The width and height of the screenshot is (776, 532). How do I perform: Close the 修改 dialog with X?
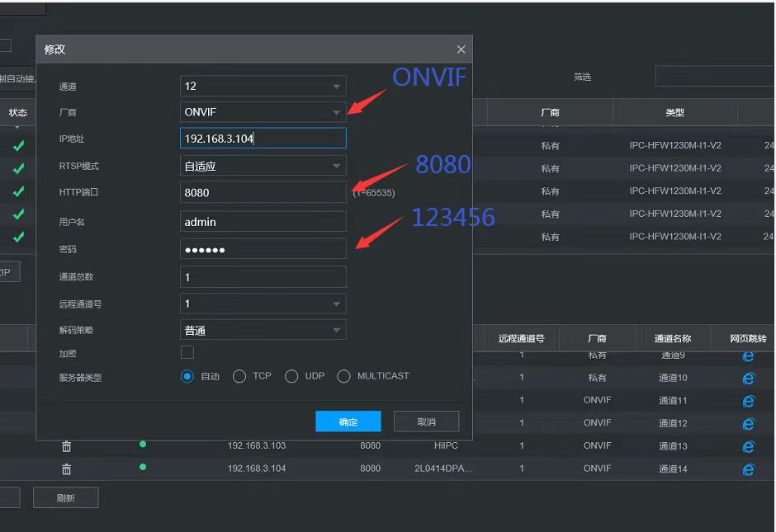click(461, 49)
